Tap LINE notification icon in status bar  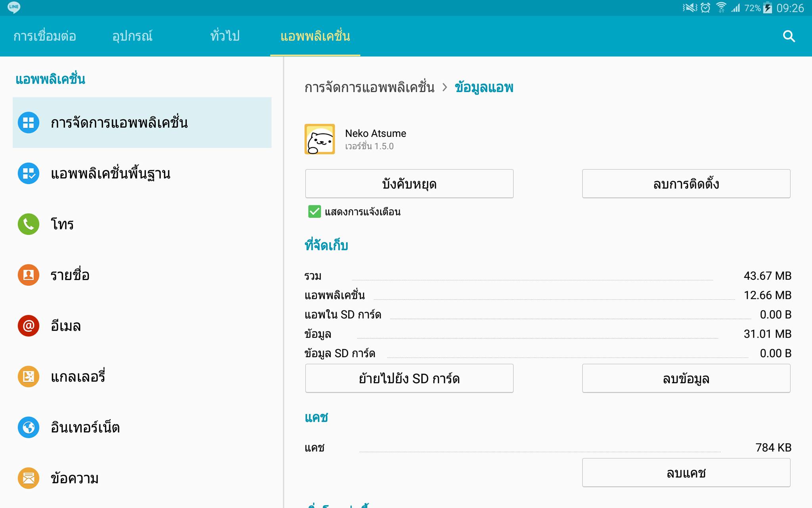(14, 7)
